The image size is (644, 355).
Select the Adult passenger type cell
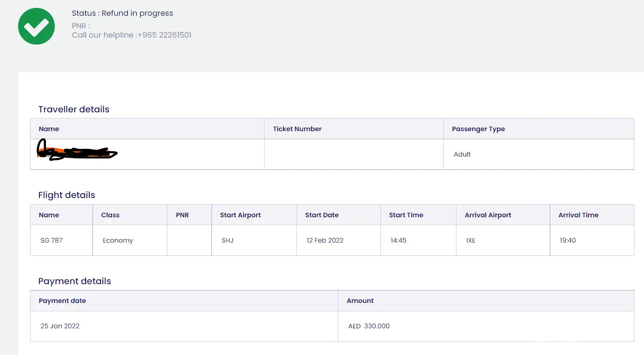(x=462, y=154)
